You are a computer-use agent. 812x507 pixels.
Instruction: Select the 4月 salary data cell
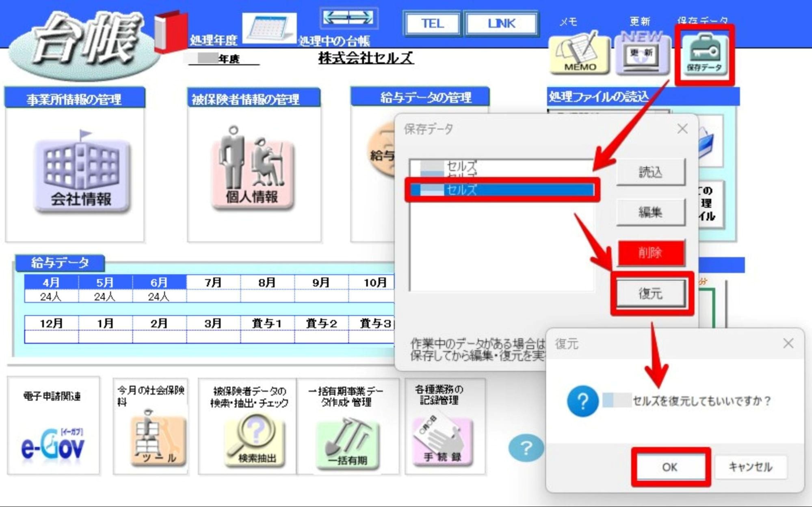point(51,282)
